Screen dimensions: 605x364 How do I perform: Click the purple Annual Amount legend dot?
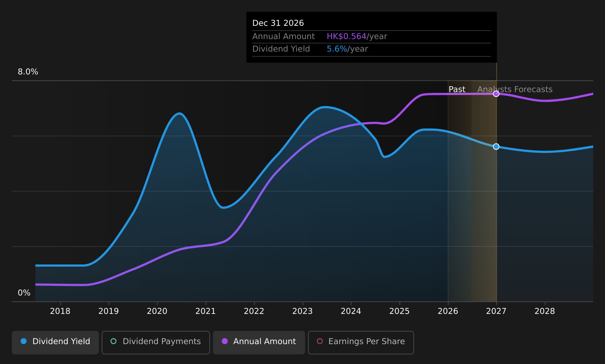[225, 341]
